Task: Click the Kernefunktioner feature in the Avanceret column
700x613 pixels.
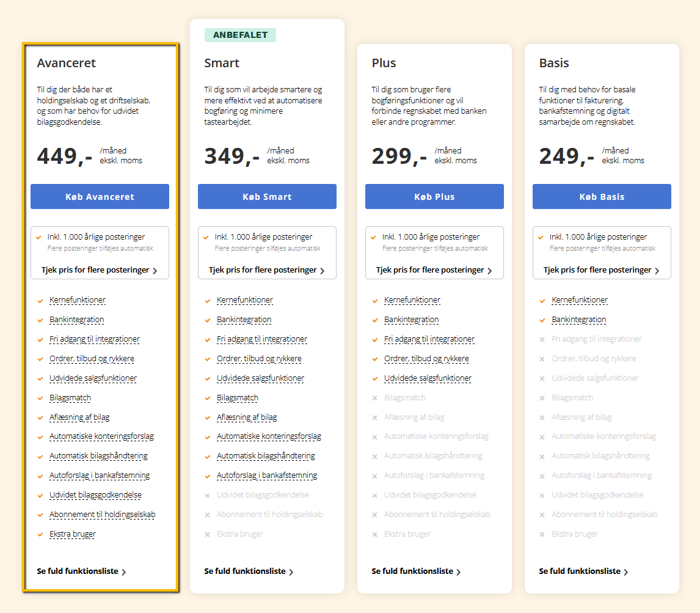Action: [x=78, y=300]
